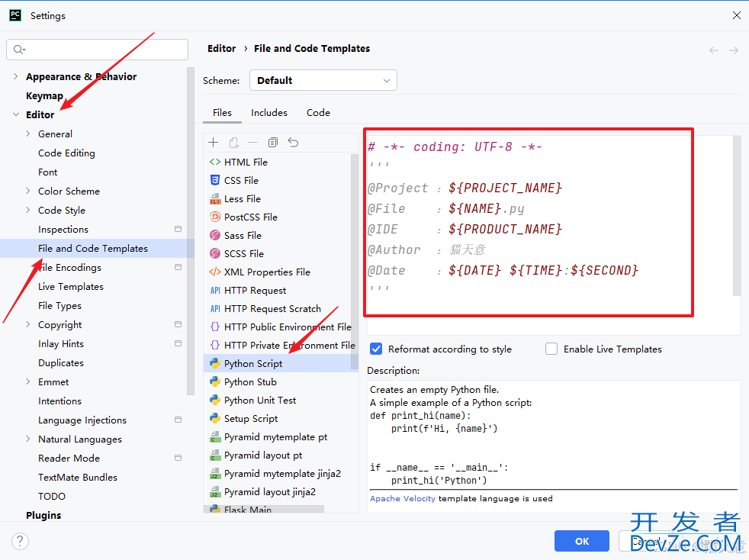
Task: Select Code Editing in the settings tree
Action: pyautogui.click(x=66, y=153)
